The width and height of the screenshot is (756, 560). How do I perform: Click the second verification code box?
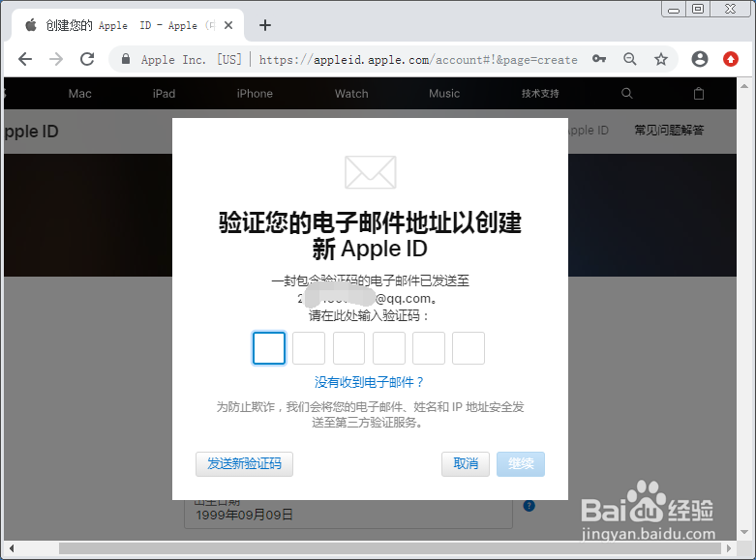pyautogui.click(x=309, y=348)
